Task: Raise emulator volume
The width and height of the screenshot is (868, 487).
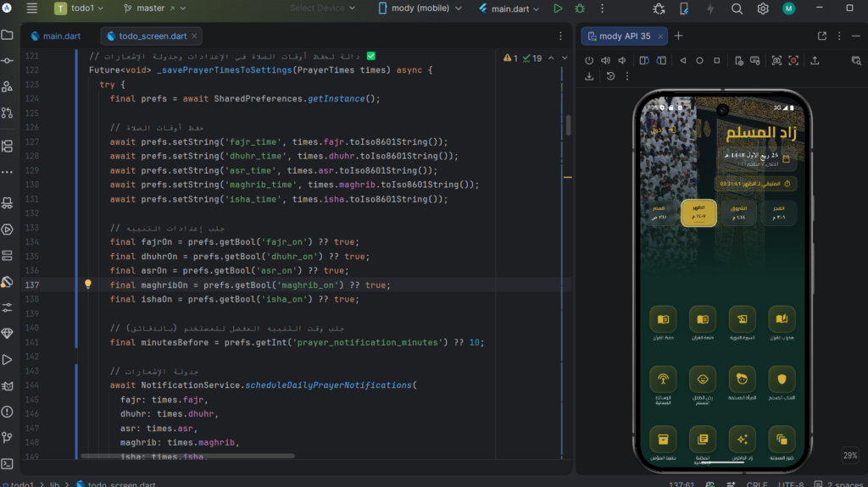Action: (x=605, y=60)
